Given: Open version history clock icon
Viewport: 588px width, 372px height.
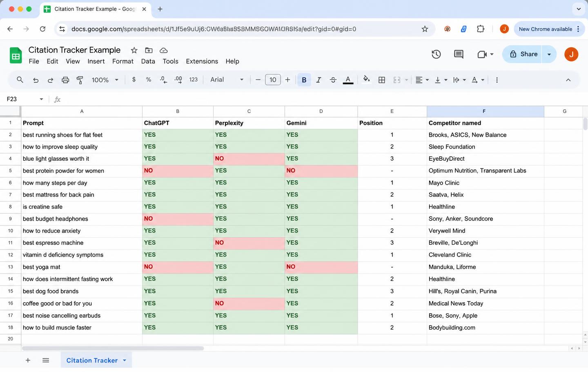Looking at the screenshot, I should 436,54.
